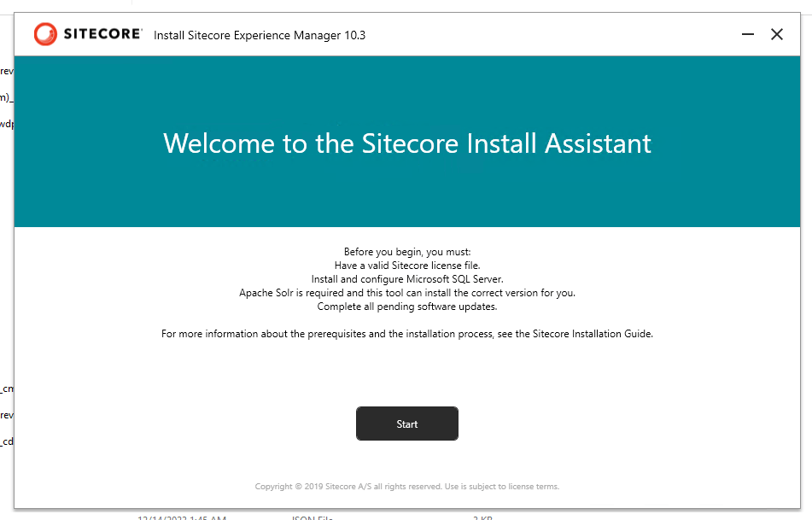The height and width of the screenshot is (520, 812).
Task: Open the Sitecore Installation Guide link
Action: coord(593,334)
